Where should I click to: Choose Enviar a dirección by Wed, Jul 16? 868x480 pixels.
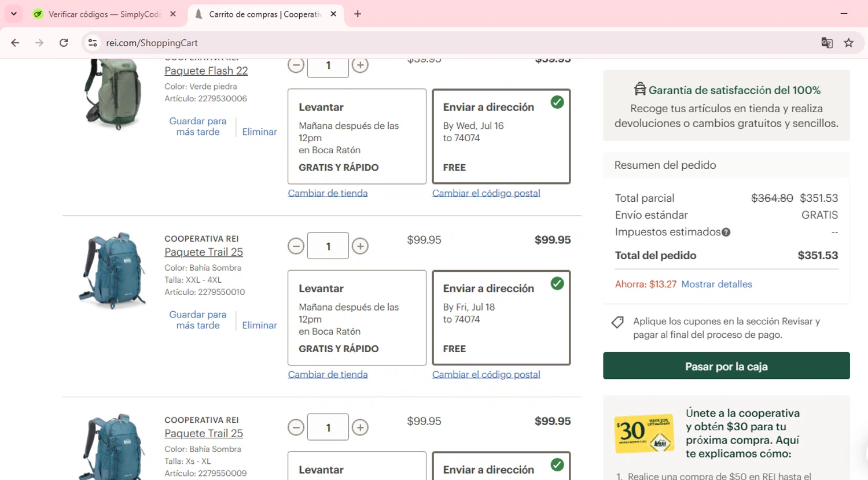click(501, 136)
